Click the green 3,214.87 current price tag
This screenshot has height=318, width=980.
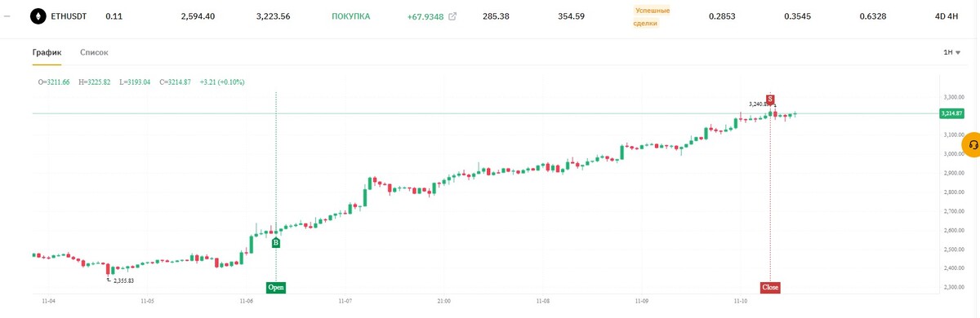tap(952, 113)
